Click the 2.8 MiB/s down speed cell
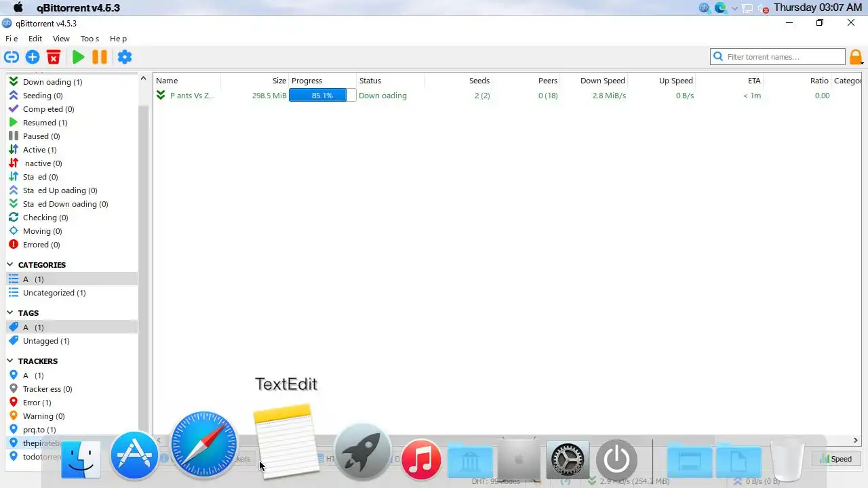Screen dimensions: 868x488 coord(609,96)
